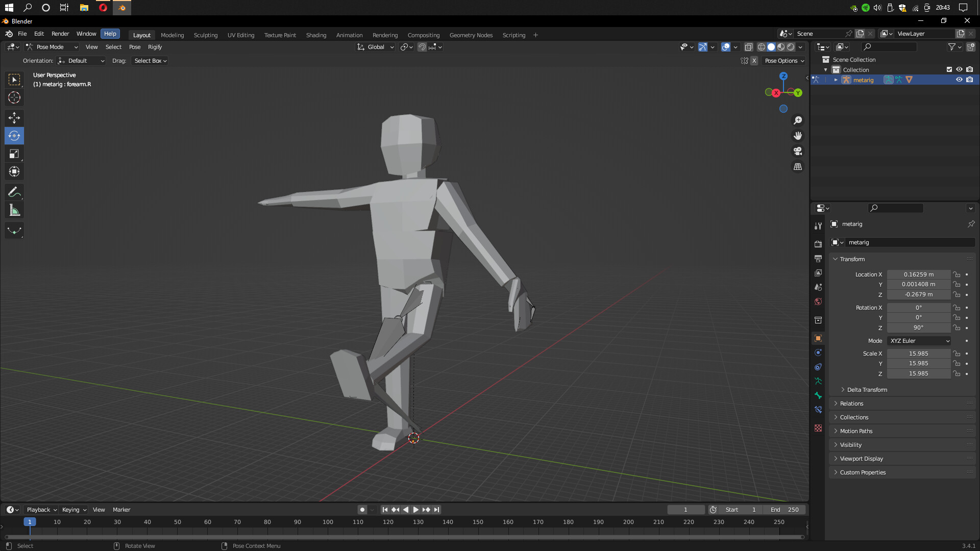Open the Pose Mode dropdown
Screen dimensions: 980x551
pos(52,47)
